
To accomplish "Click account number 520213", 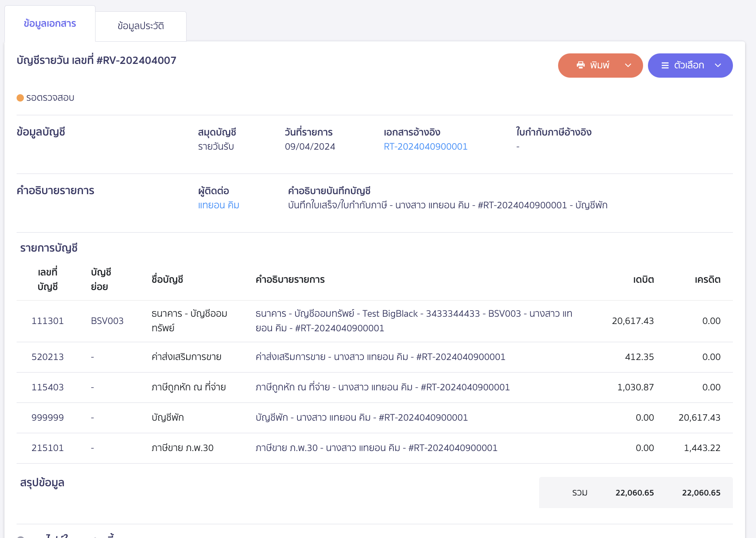I will (48, 357).
